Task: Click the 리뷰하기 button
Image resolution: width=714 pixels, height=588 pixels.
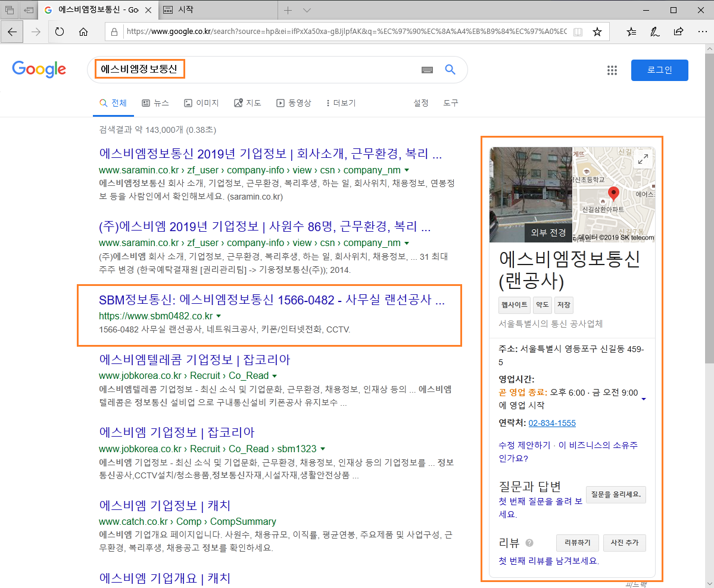Action: tap(578, 543)
